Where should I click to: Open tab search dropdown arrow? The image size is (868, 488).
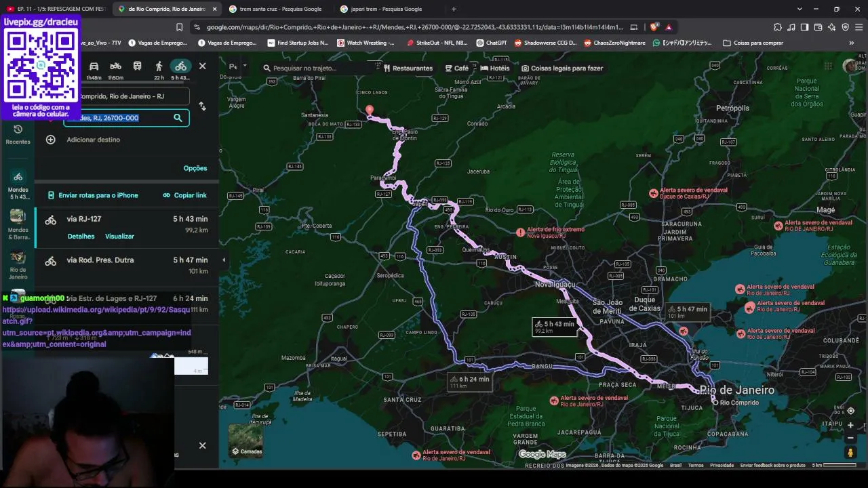[800, 9]
